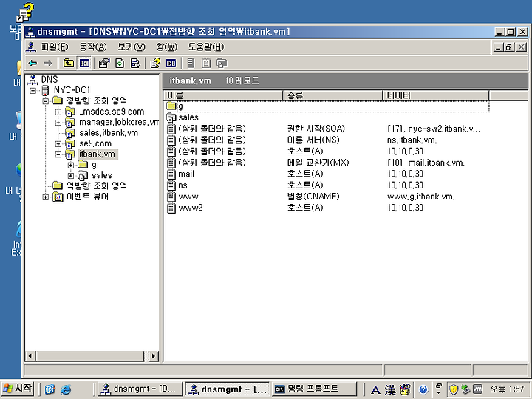Click the clock showing 오후 1:57
The image size is (532, 399).
[508, 389]
